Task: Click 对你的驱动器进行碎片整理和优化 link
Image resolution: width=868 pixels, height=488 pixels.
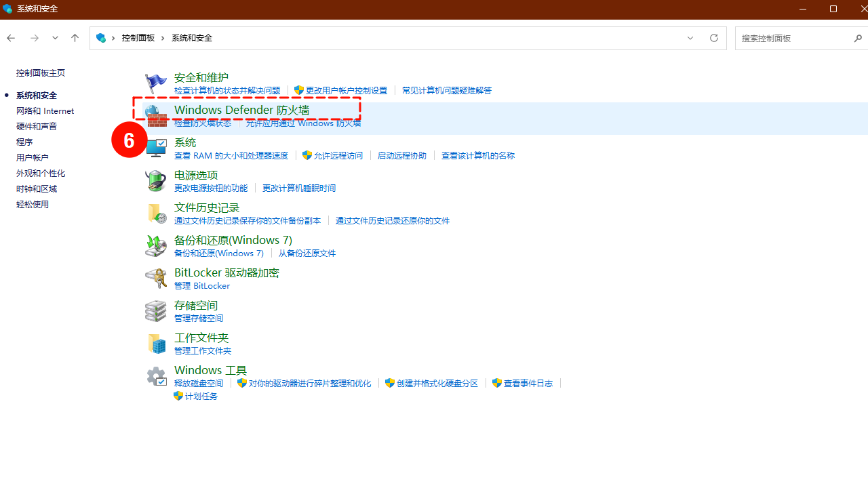Action: [310, 383]
